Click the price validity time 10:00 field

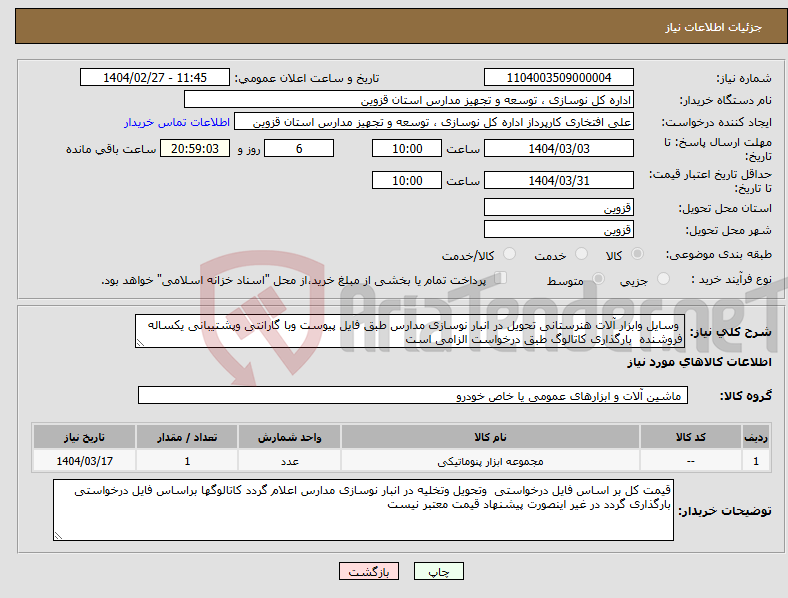click(407, 180)
